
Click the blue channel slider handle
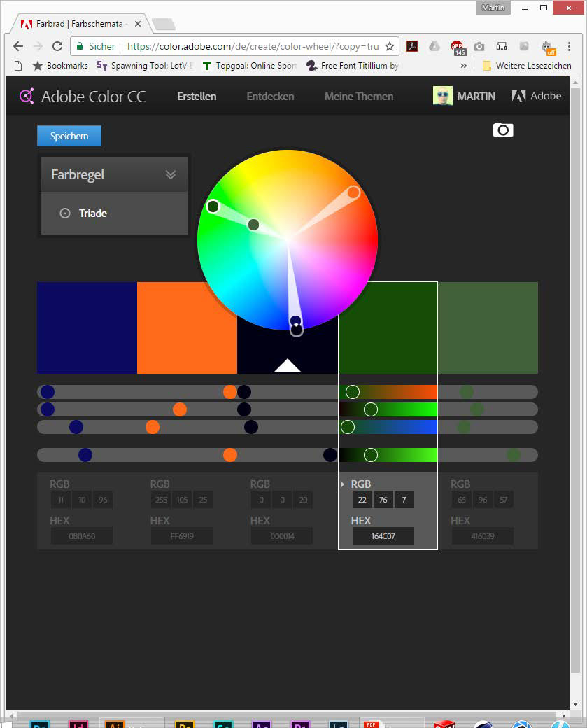(x=348, y=427)
